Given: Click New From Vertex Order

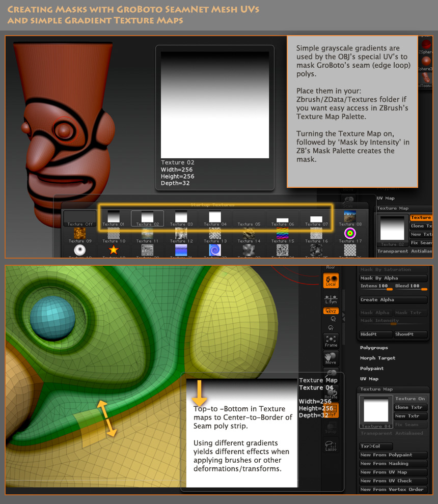Looking at the screenshot, I should tap(393, 490).
